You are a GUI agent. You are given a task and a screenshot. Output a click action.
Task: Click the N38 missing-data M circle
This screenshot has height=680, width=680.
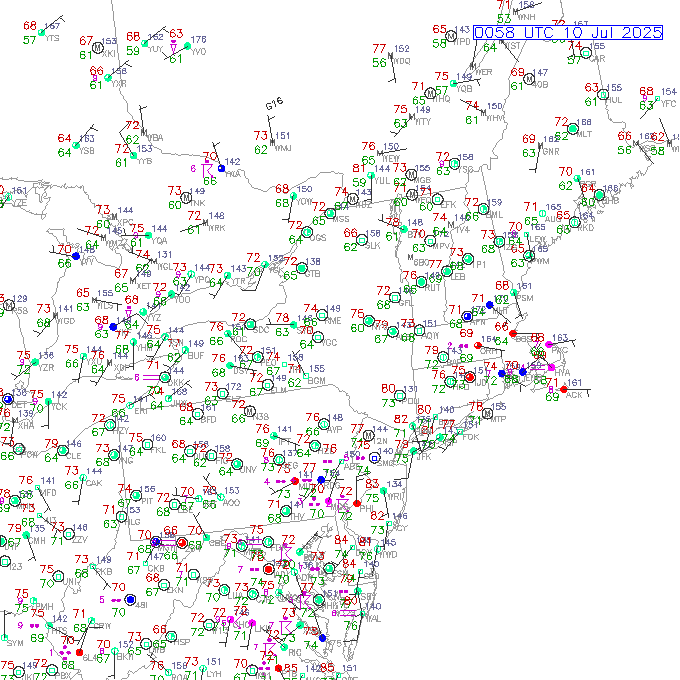[250, 411]
